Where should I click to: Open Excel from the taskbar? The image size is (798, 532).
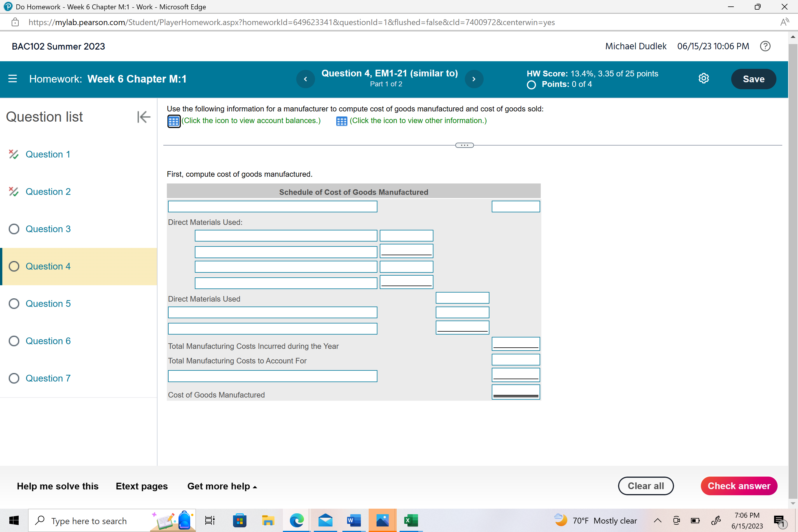411,520
